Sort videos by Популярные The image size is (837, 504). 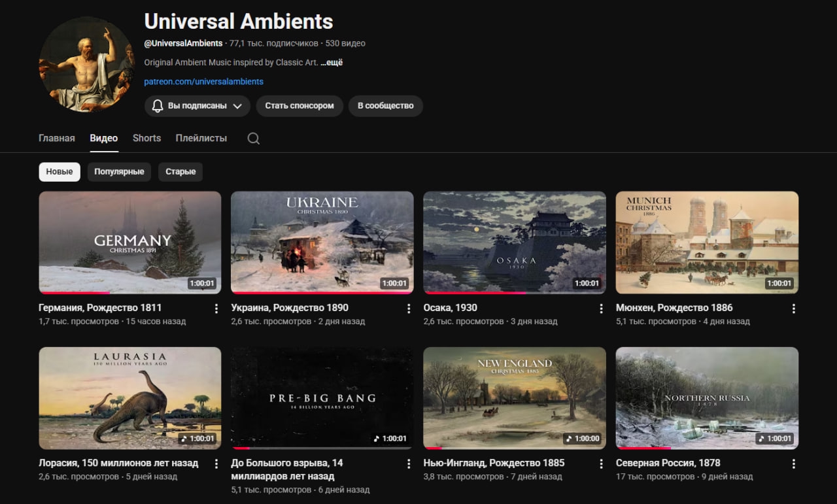click(119, 172)
